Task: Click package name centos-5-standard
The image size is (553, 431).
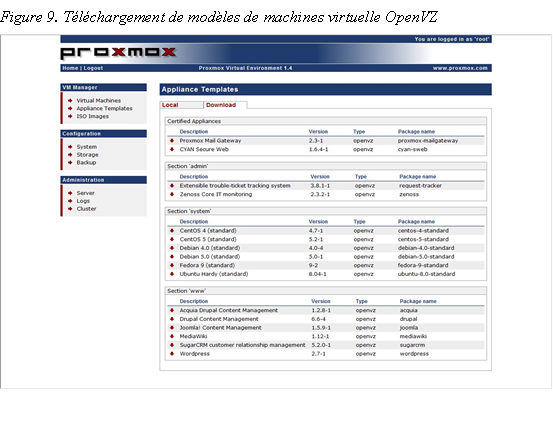Action: pyautogui.click(x=423, y=239)
